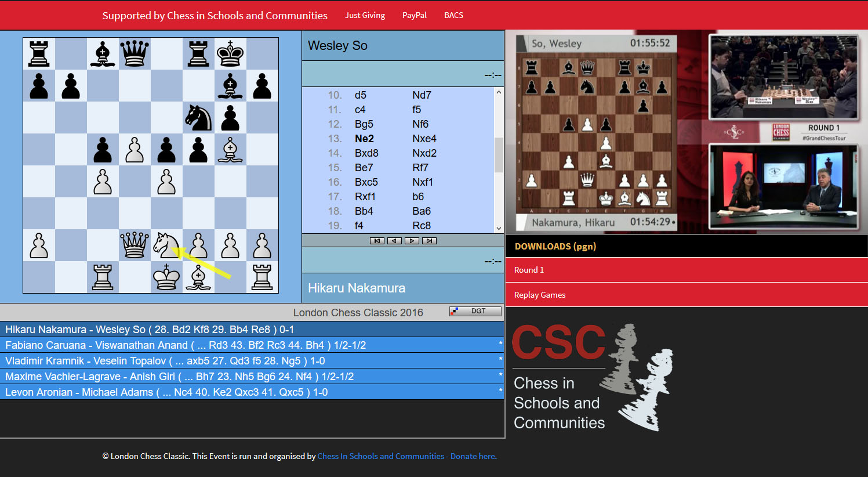Select the black pawn on c5
This screenshot has width=868, height=477.
point(103,149)
